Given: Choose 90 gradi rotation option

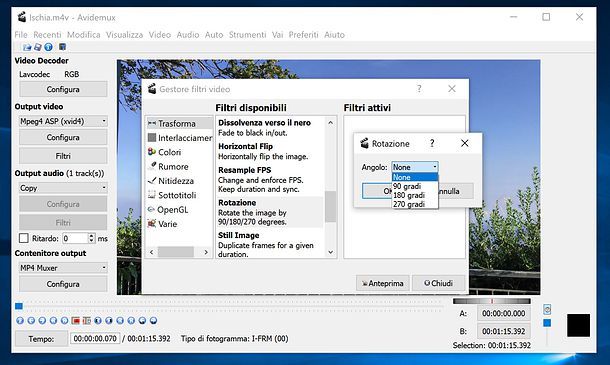Looking at the screenshot, I should point(415,186).
